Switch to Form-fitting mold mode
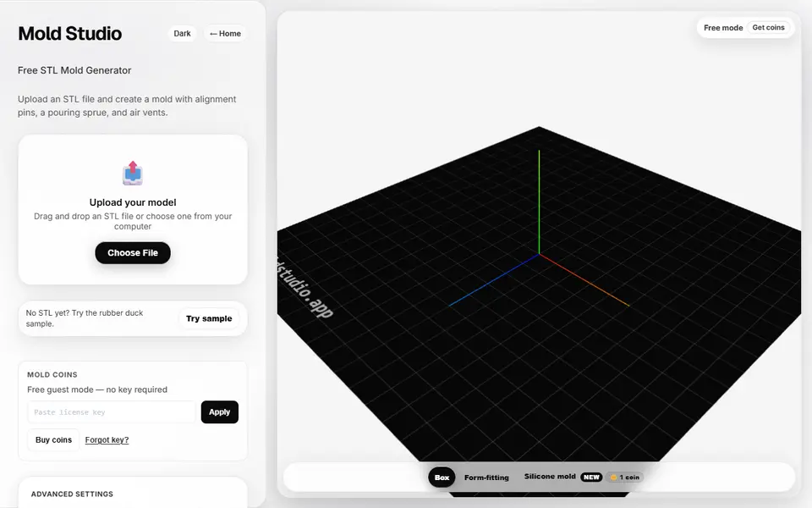This screenshot has height=508, width=812. click(486, 478)
